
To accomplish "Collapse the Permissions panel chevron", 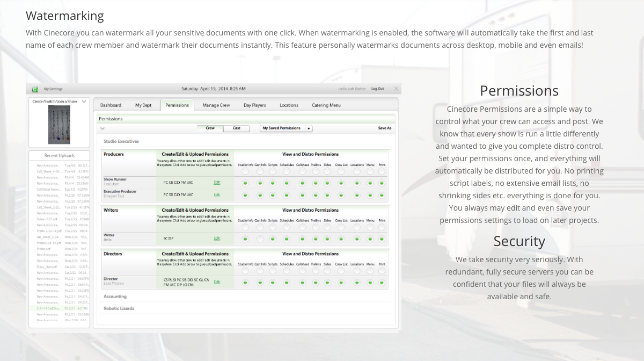I will point(103,128).
